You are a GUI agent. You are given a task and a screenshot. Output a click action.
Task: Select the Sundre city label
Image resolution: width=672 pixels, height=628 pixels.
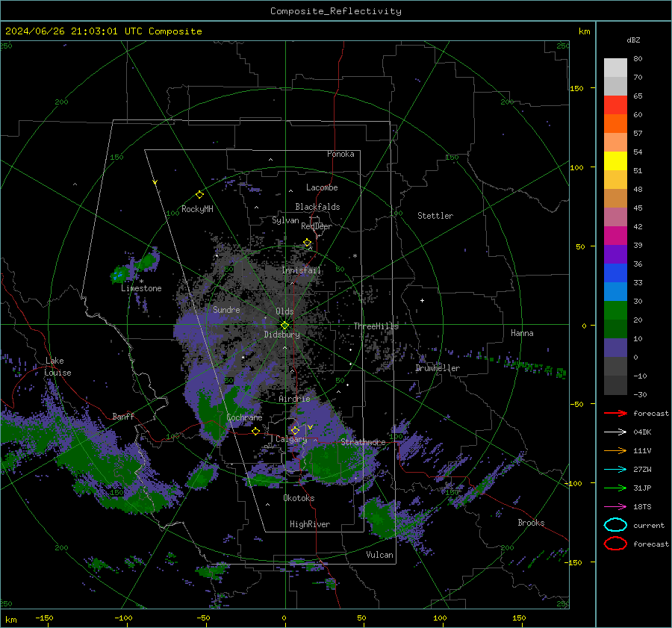pyautogui.click(x=226, y=309)
